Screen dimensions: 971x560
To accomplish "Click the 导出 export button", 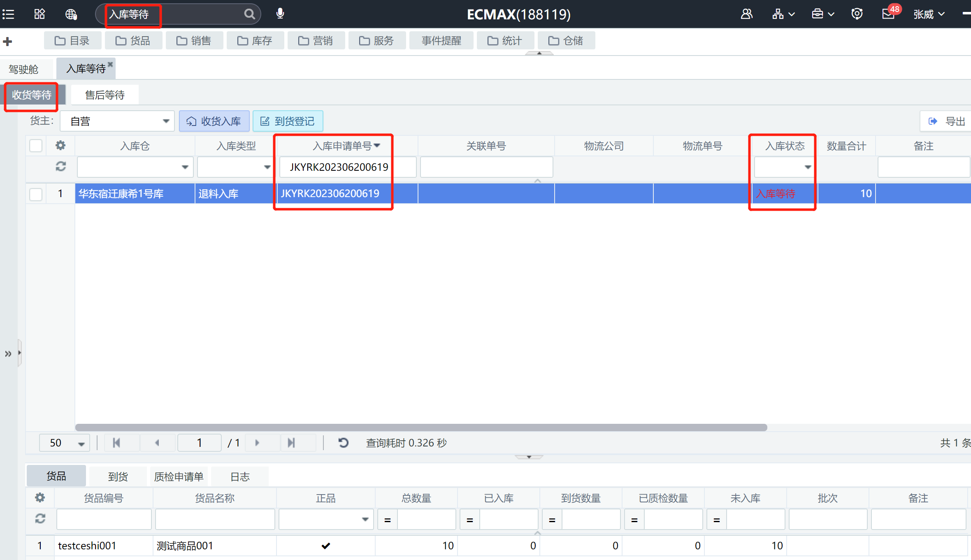I will [x=946, y=121].
